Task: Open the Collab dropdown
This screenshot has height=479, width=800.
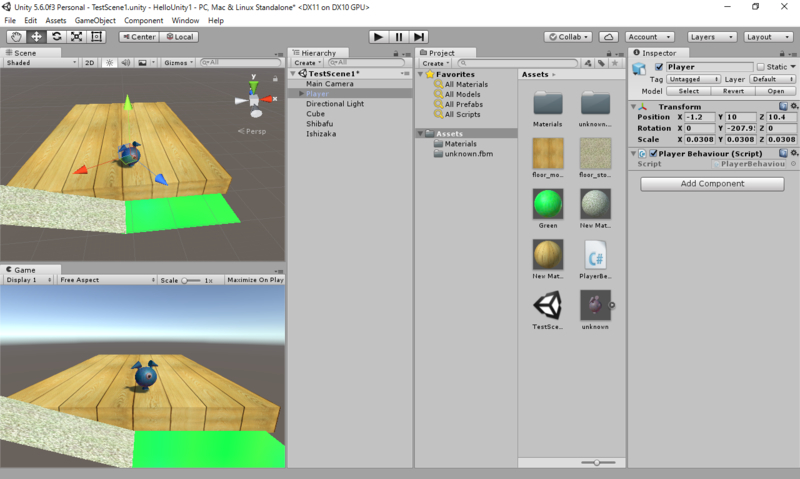Action: (x=568, y=37)
